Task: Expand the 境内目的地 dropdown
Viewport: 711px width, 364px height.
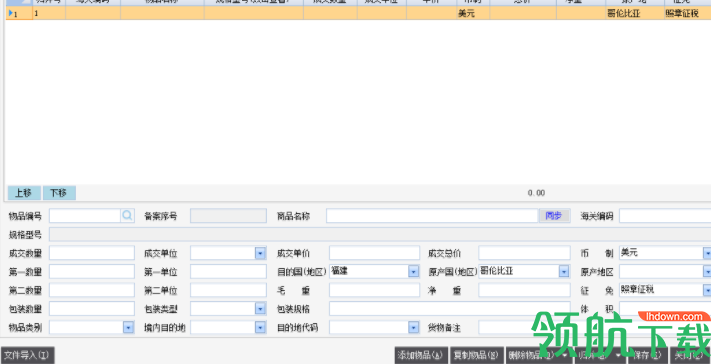Action: click(260, 327)
